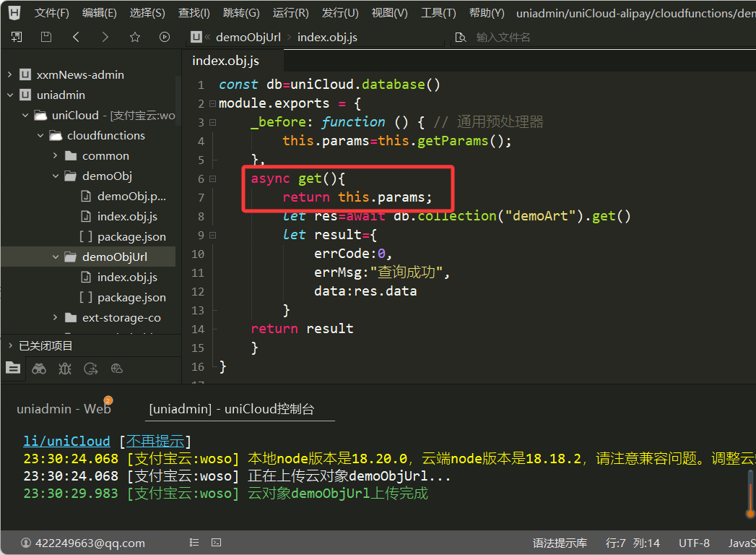Fold the result object at line 9

tap(212, 235)
